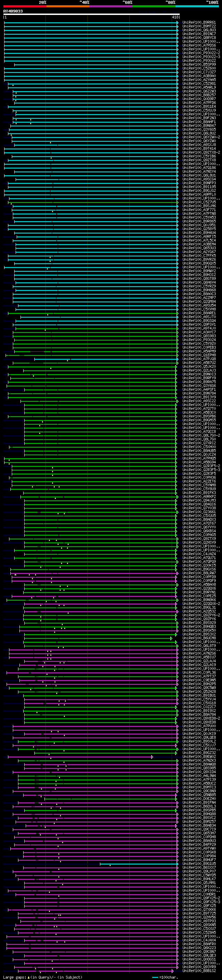The width and height of the screenshot is (222, 980).
Task: Click the UniRef100_P93022-2 label
Action: point(201,53)
